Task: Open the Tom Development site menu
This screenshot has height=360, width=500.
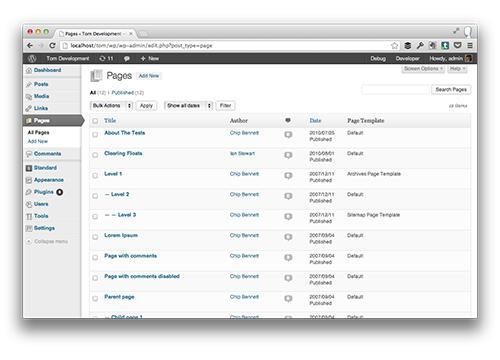Action: (x=68, y=58)
